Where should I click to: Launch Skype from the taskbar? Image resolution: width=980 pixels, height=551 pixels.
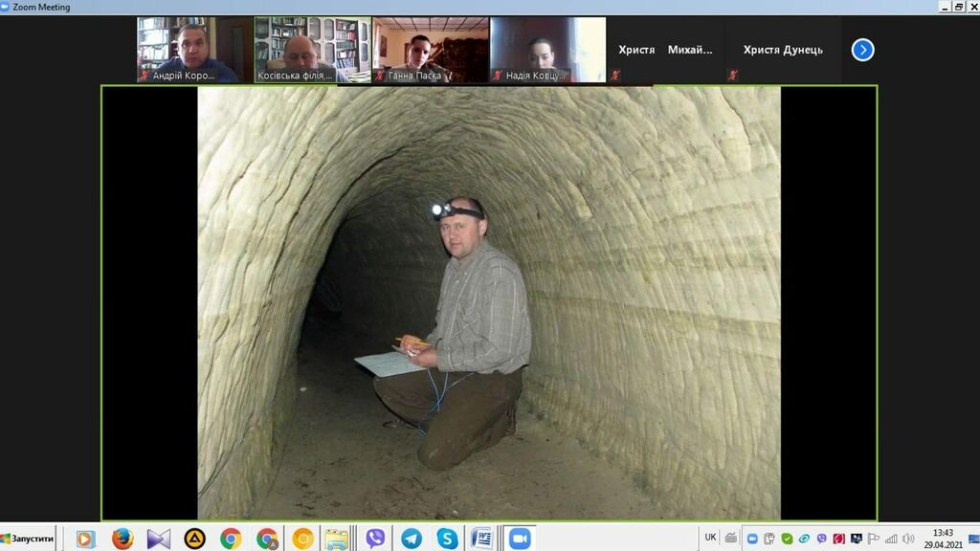tap(447, 539)
